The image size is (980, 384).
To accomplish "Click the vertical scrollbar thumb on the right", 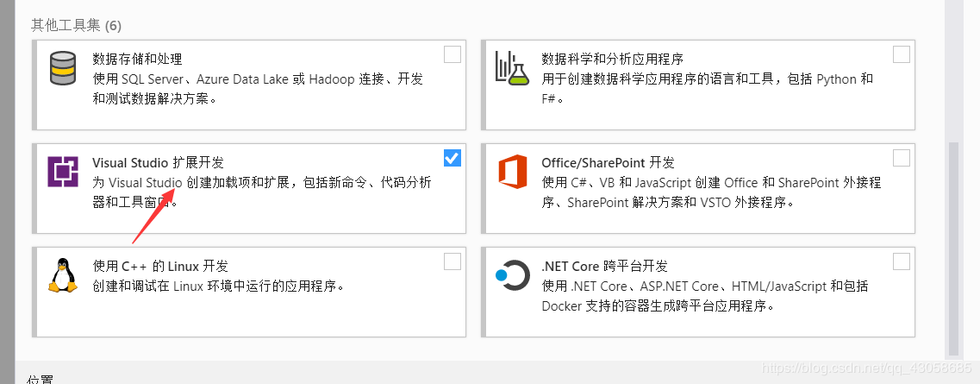I will pos(952,249).
